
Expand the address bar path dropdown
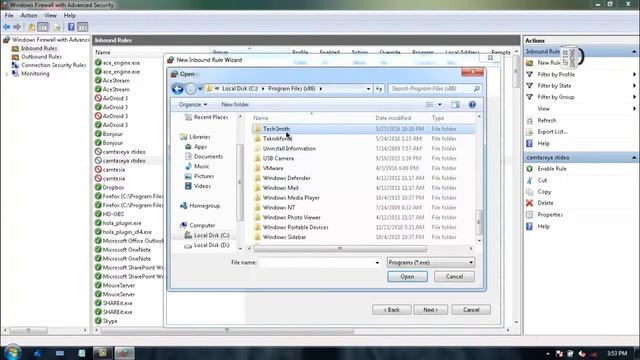click(368, 89)
